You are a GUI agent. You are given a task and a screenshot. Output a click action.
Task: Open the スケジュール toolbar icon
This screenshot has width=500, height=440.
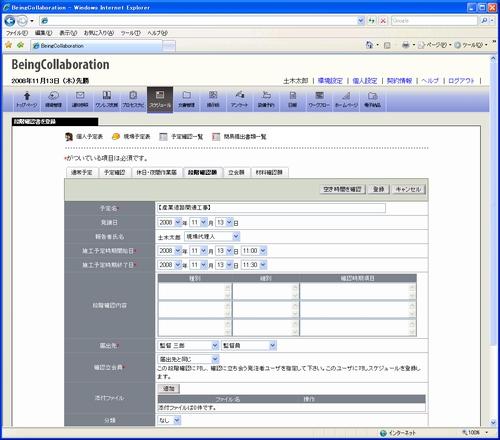[x=160, y=99]
